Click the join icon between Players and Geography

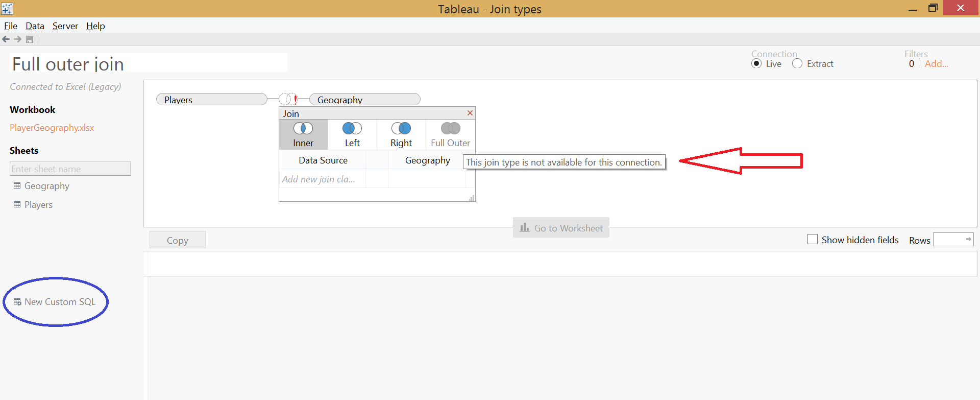288,99
